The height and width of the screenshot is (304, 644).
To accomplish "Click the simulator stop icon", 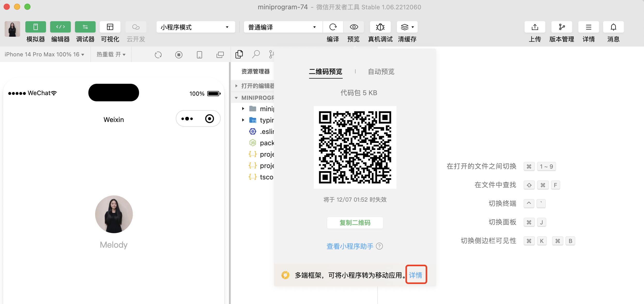I will (179, 55).
